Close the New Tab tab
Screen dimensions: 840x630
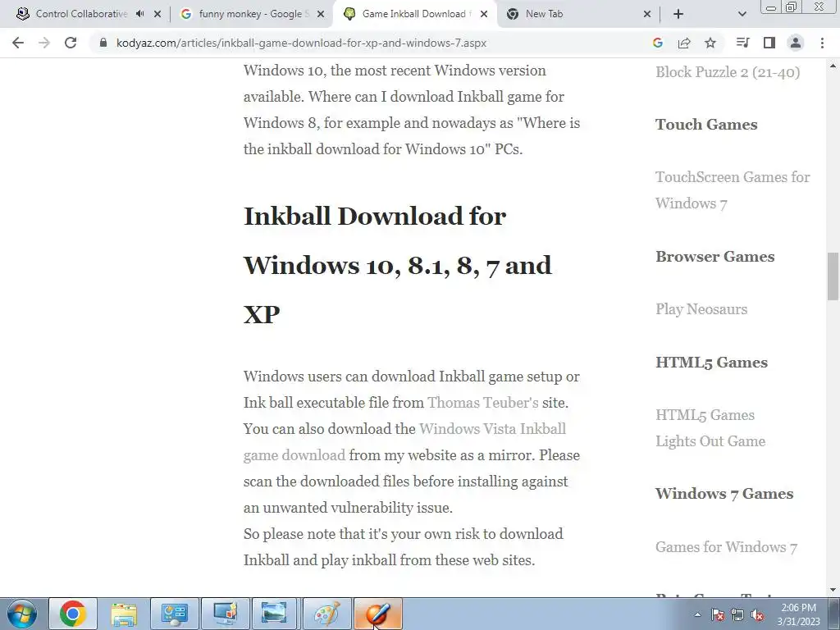coord(647,15)
